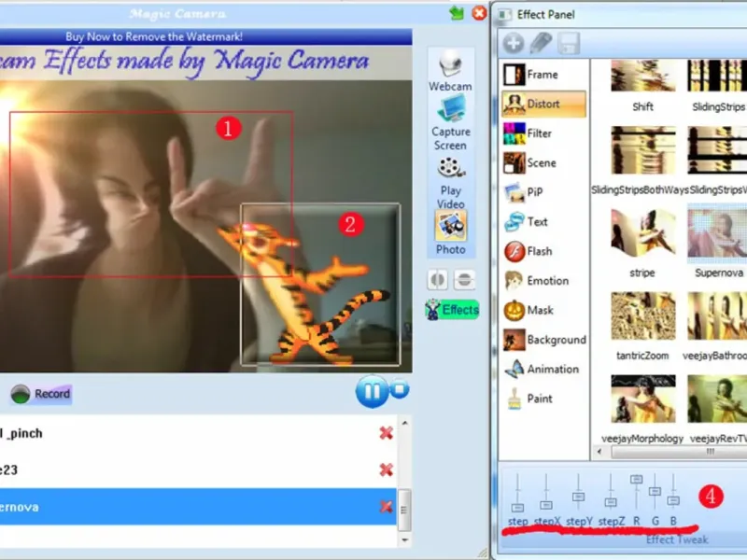Click effect list scrollbar up arrow
Viewport: 747px width, 560px height.
click(x=404, y=423)
